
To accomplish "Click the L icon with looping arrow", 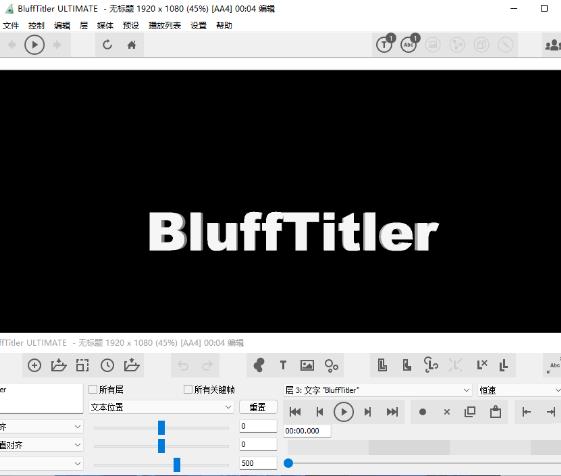I will [431, 365].
